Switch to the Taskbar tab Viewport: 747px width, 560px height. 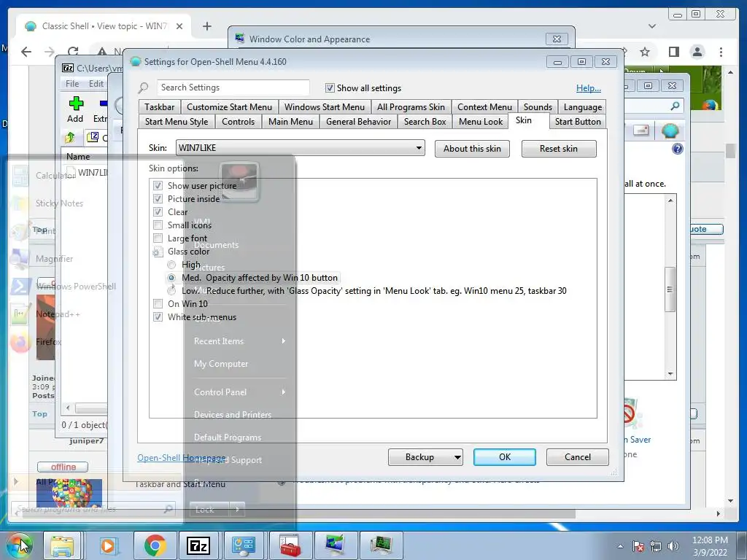pos(160,107)
